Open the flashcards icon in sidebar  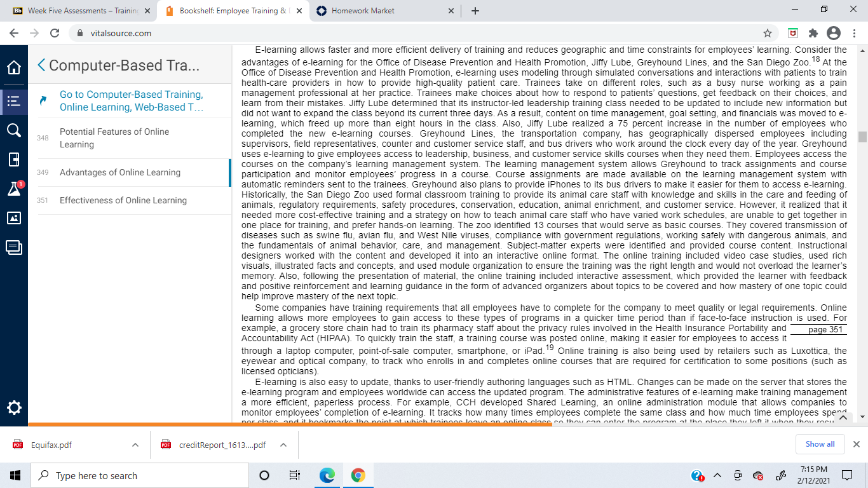pos(13,159)
